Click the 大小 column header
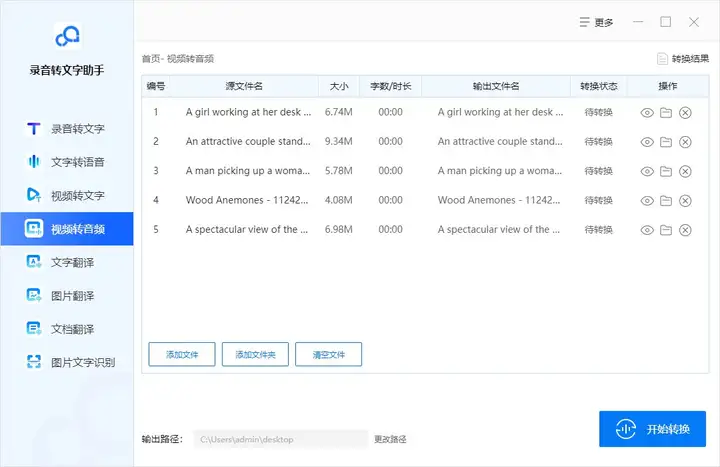 [339, 86]
